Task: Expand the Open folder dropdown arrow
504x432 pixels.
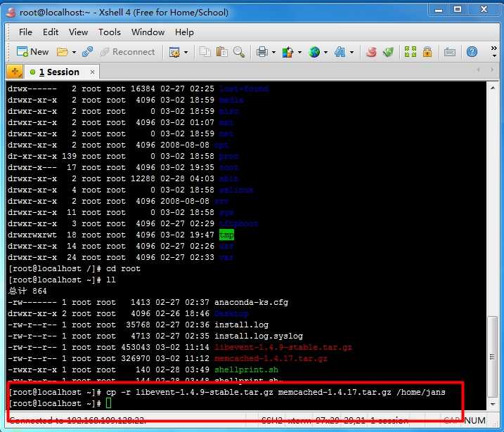Action: click(74, 52)
